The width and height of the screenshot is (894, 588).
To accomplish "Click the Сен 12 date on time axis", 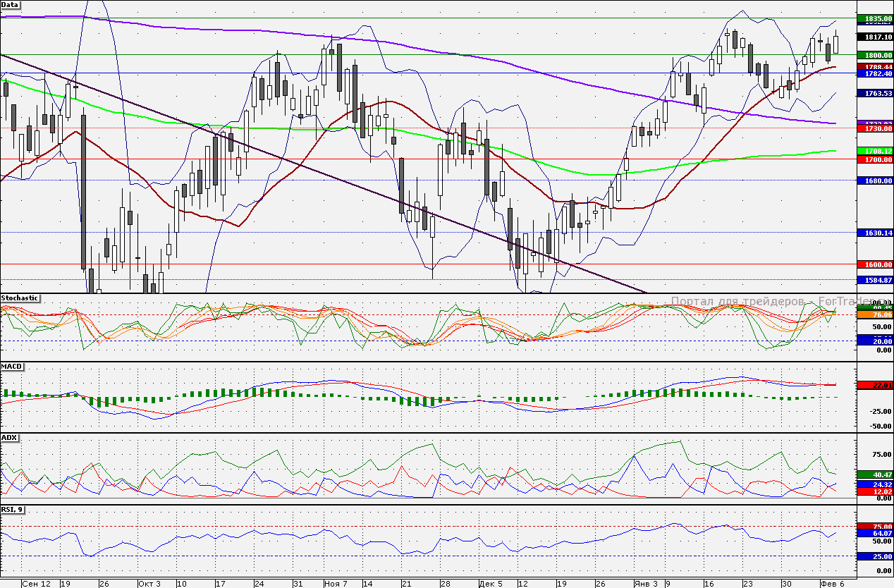I will (36, 584).
